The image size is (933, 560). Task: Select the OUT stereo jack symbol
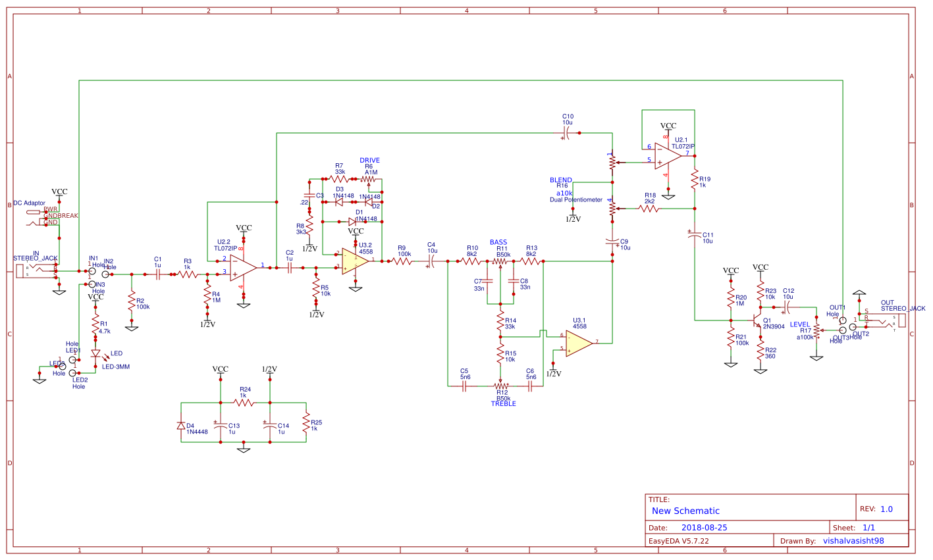pos(892,320)
